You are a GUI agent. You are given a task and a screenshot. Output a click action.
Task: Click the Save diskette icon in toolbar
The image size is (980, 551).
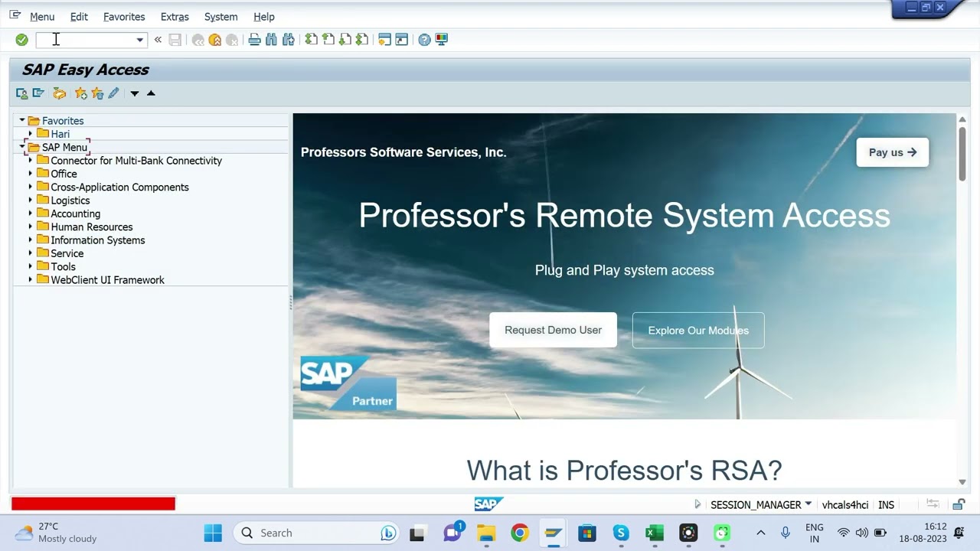tap(175, 40)
